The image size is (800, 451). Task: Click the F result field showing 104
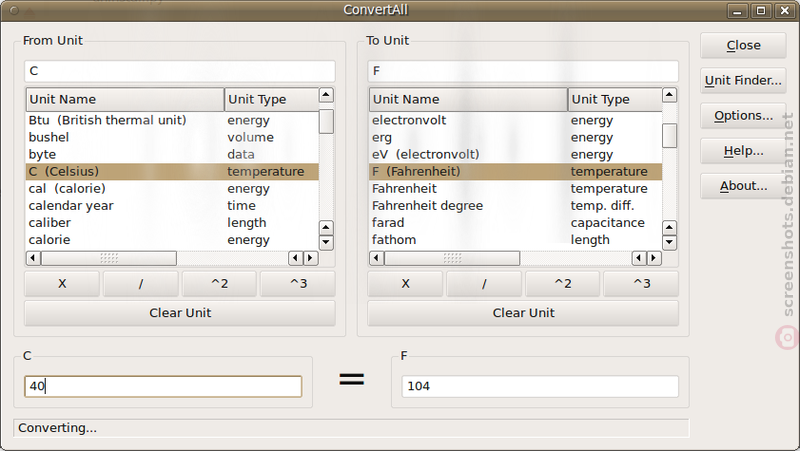(540, 386)
